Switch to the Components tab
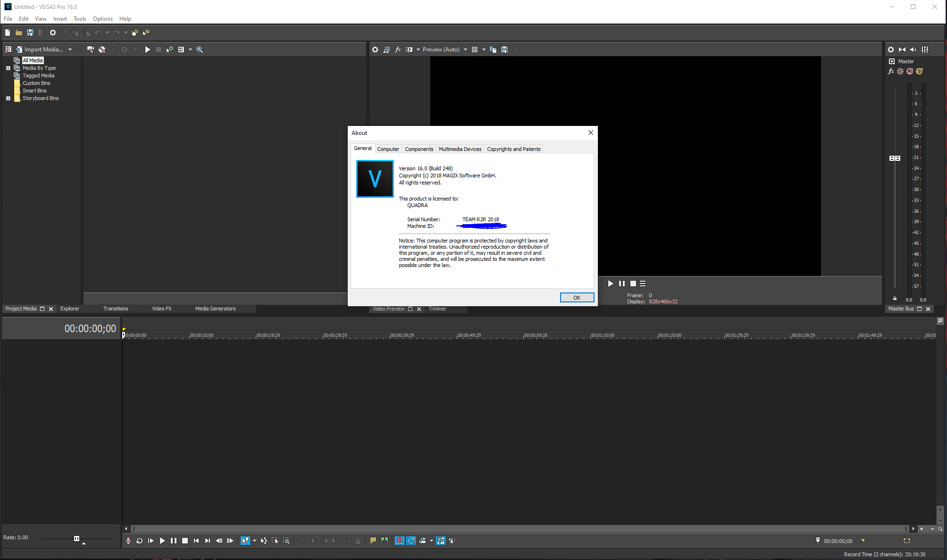Image resolution: width=947 pixels, height=560 pixels. [x=419, y=149]
